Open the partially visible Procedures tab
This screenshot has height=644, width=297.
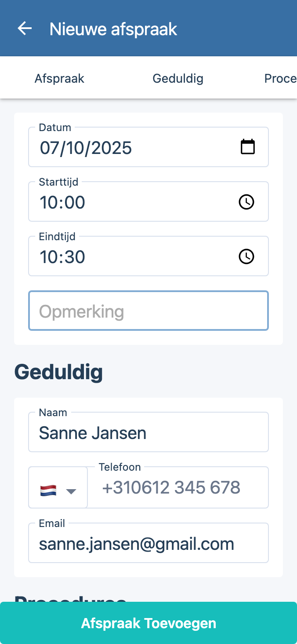[x=280, y=79]
